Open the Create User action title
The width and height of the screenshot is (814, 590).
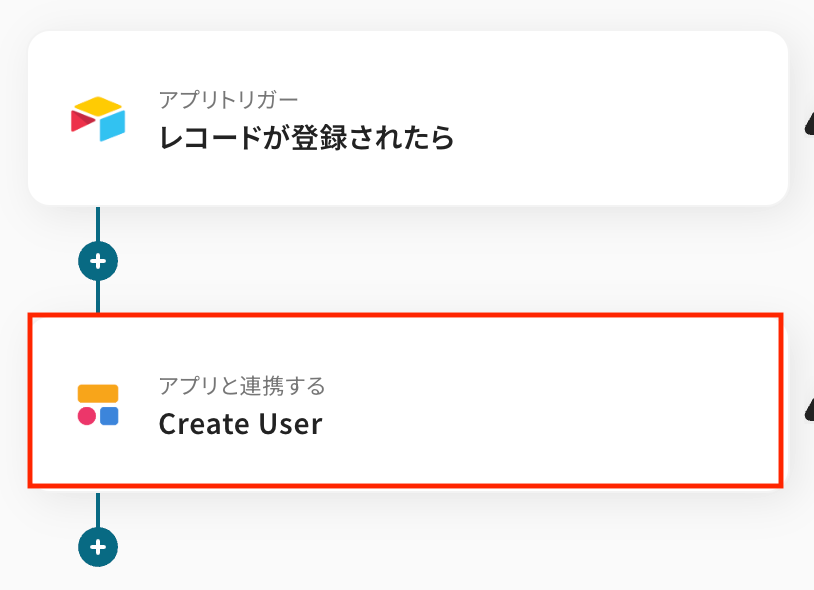tap(240, 424)
